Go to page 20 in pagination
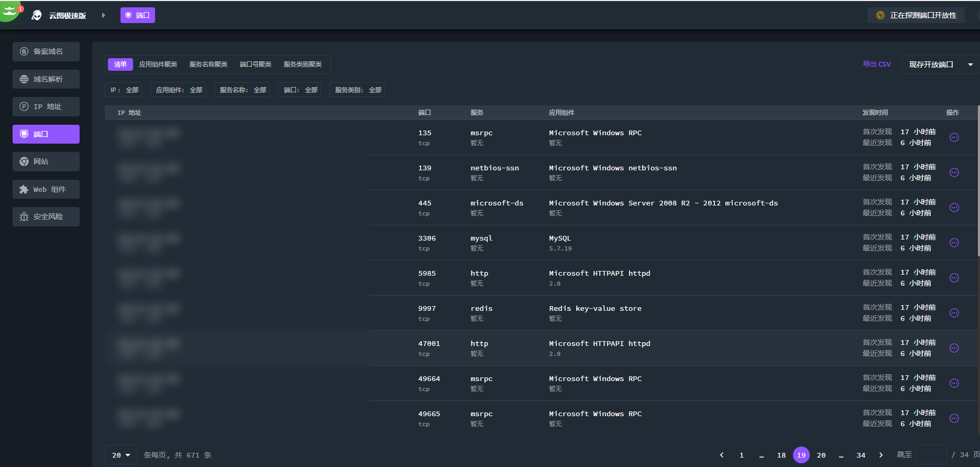The height and width of the screenshot is (467, 980). [x=821, y=455]
